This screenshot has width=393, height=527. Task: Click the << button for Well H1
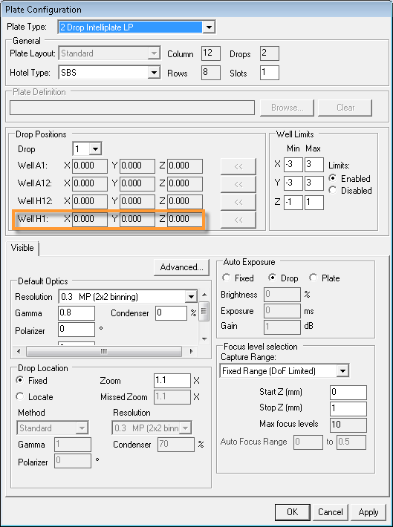(238, 220)
